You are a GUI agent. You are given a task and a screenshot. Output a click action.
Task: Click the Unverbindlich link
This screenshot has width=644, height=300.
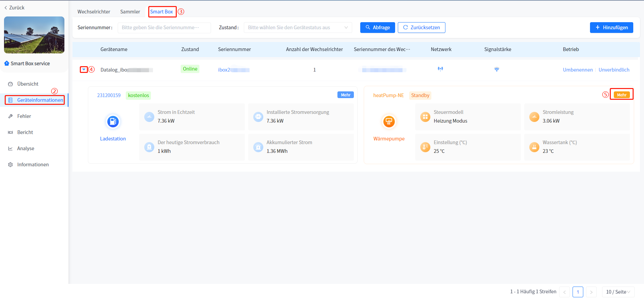[614, 70]
